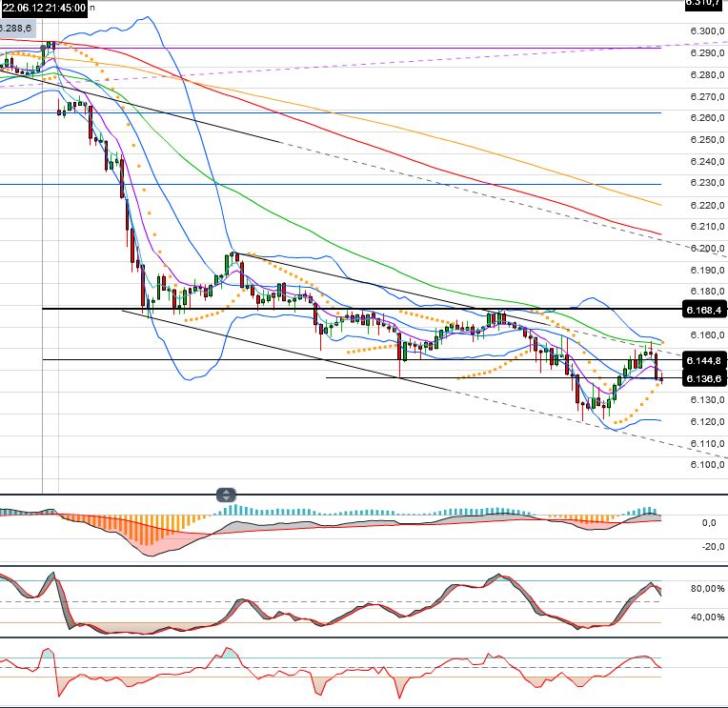The image size is (728, 708).
Task: Click the pane resize handle with arrows
Action: [226, 495]
